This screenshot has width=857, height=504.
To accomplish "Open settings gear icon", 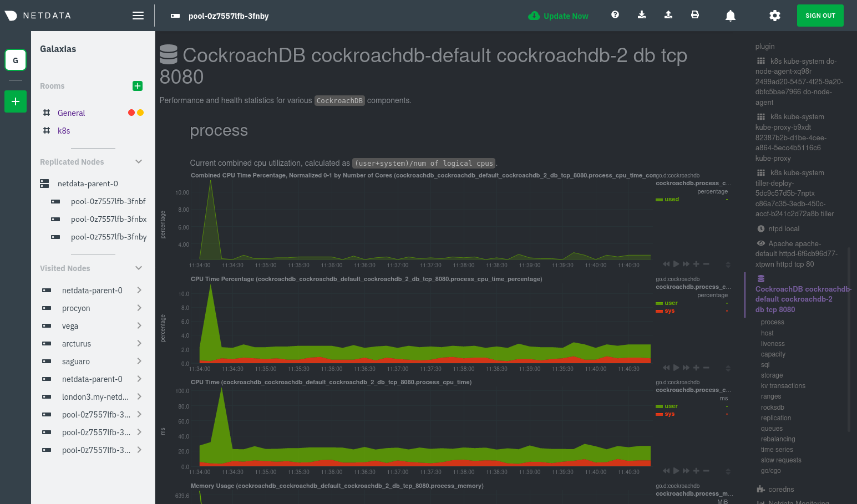I will point(775,16).
